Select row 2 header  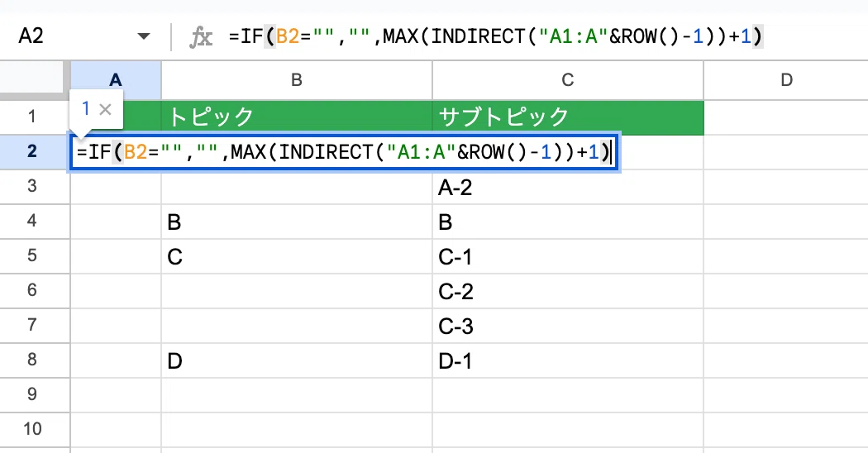(32, 152)
